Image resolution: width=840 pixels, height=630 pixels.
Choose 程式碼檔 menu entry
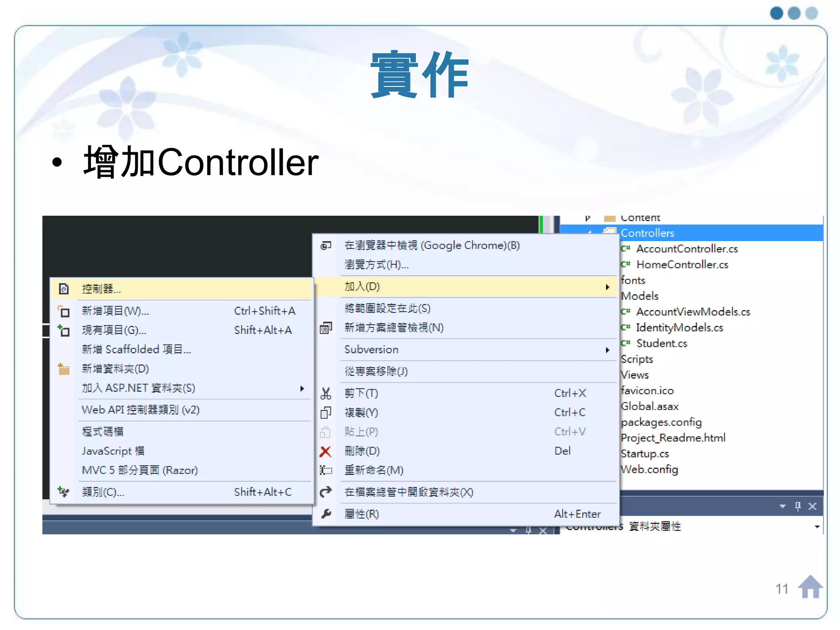click(182, 431)
